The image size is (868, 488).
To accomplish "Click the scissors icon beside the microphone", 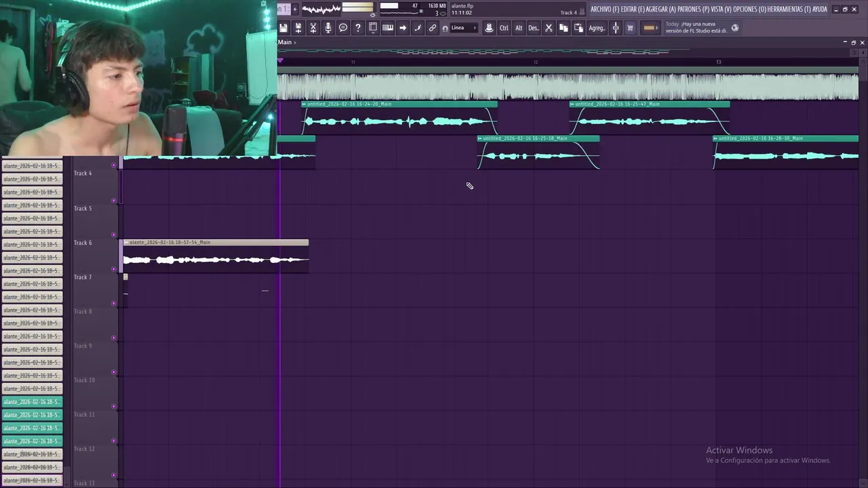I will (x=313, y=28).
